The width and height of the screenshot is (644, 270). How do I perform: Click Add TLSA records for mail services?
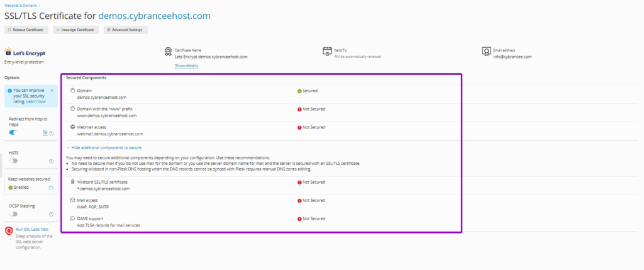109,225
